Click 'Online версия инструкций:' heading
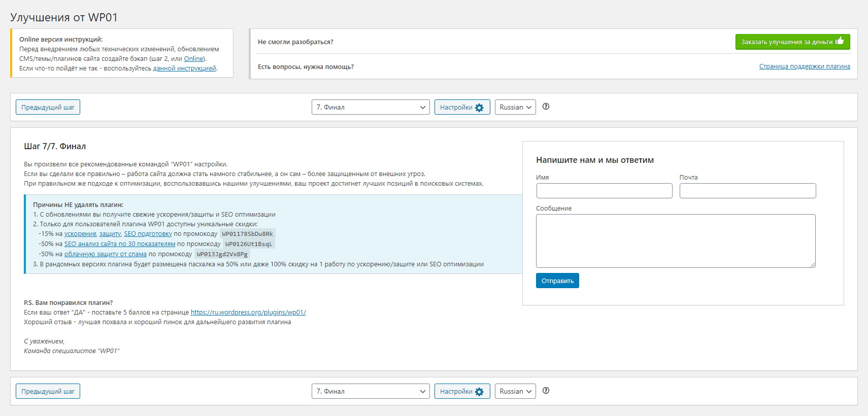Viewport: 868px width, 416px height. point(61,40)
